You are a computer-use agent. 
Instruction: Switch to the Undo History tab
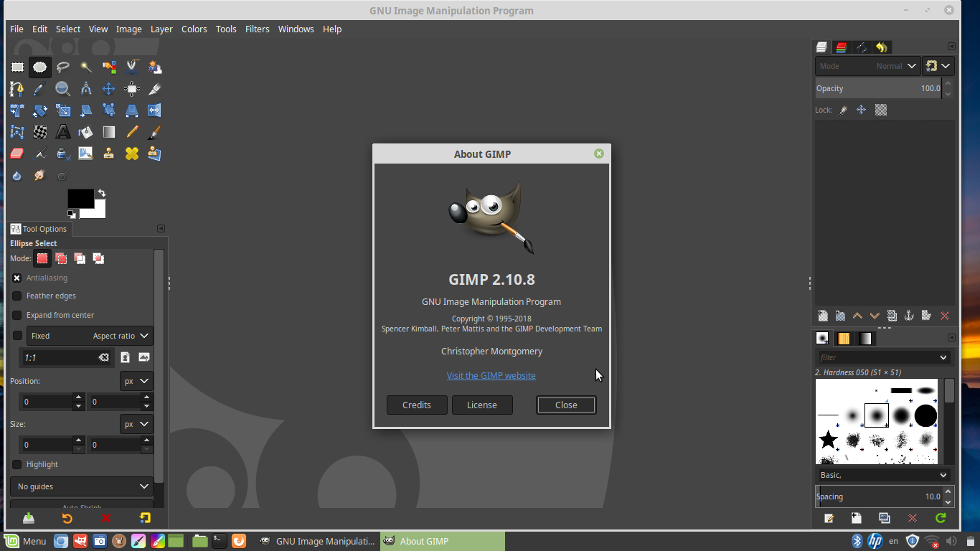coord(882,47)
